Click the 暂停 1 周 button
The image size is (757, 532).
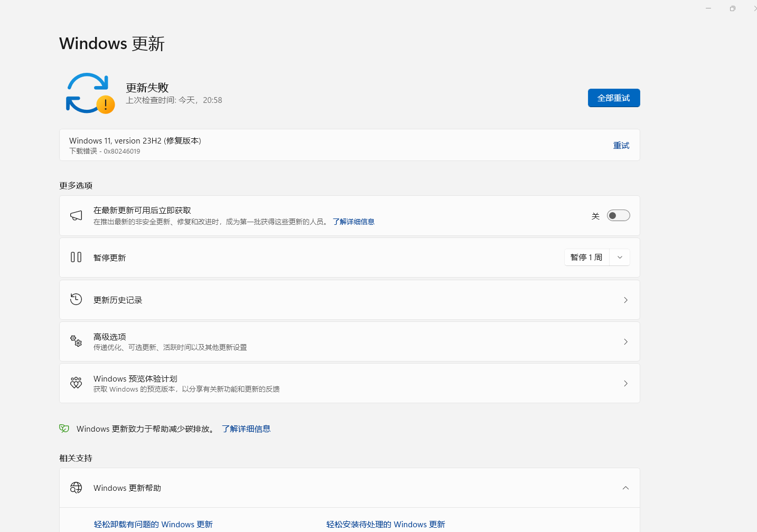pos(586,258)
